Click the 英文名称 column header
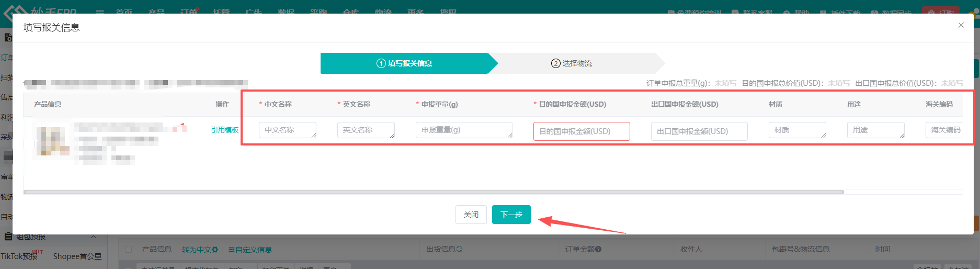 point(357,104)
